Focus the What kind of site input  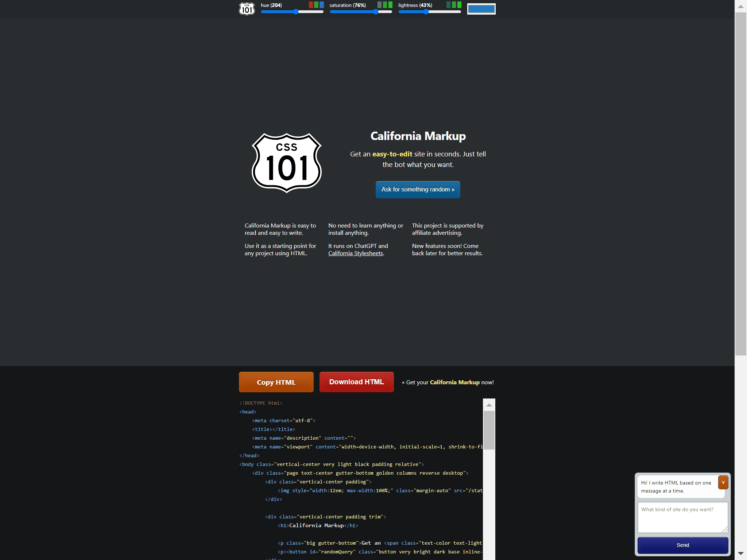coord(683,517)
